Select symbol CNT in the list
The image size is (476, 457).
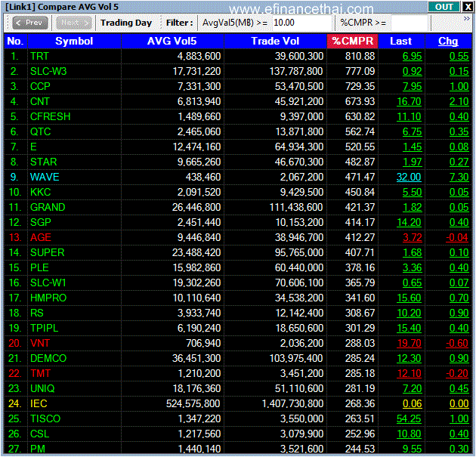[40, 102]
